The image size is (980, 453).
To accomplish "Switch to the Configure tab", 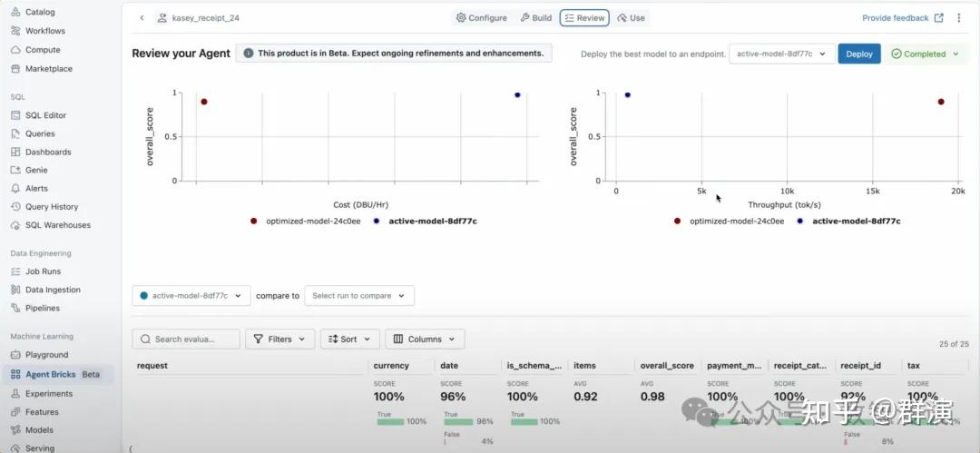I will tap(482, 18).
